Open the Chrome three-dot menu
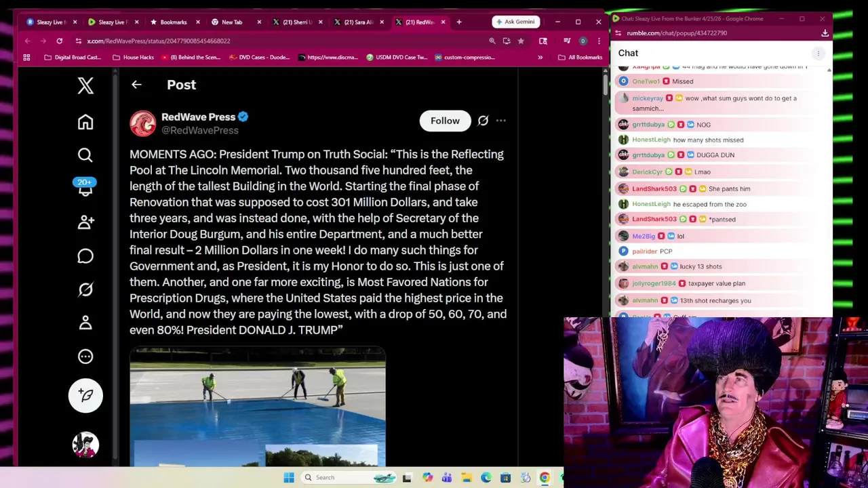This screenshot has width=868, height=488. click(x=599, y=41)
